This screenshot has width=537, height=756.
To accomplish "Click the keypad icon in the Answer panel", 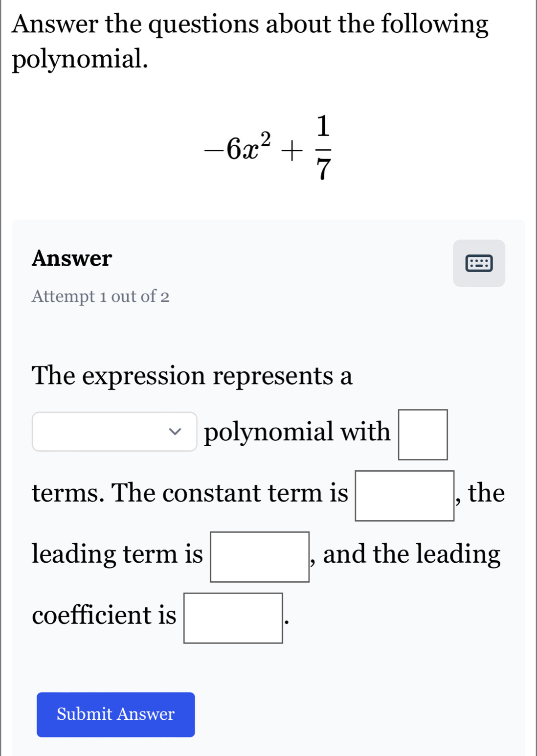I will pyautogui.click(x=478, y=263).
